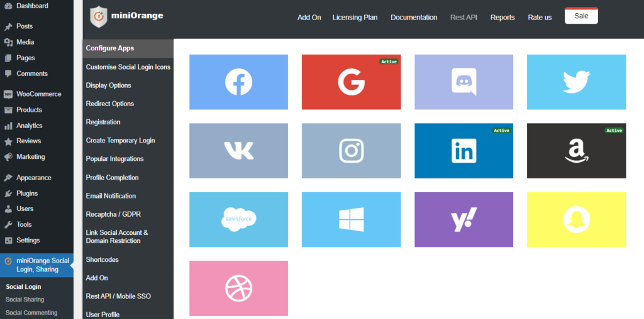Open Social Sharing submenu item

[x=25, y=300]
